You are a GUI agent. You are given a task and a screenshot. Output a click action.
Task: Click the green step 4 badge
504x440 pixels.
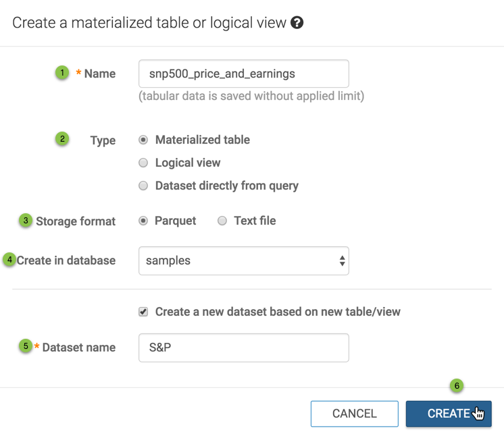[x=9, y=259]
